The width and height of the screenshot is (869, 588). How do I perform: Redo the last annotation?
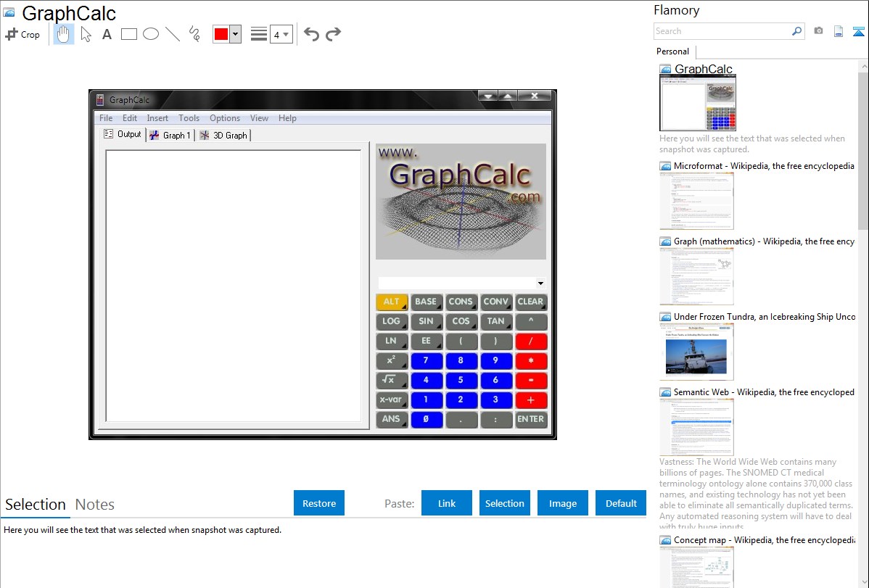coord(333,34)
